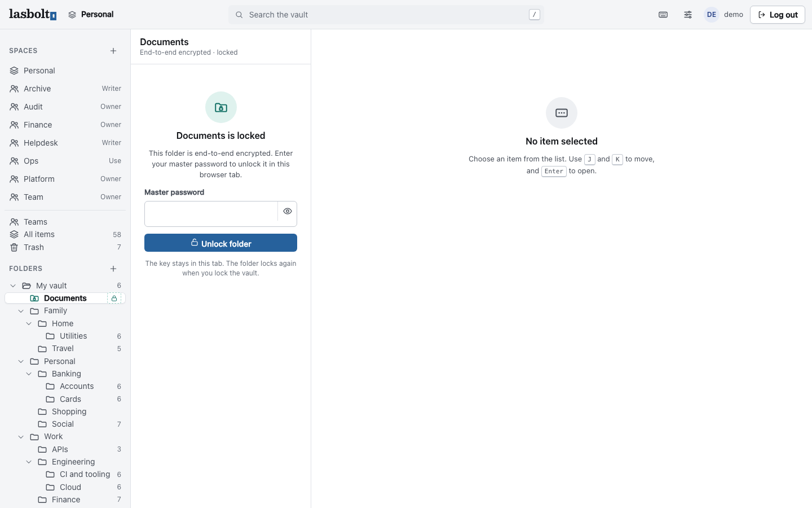Click the Banking folder icon
Screen dimensions: 812x508
42,374
